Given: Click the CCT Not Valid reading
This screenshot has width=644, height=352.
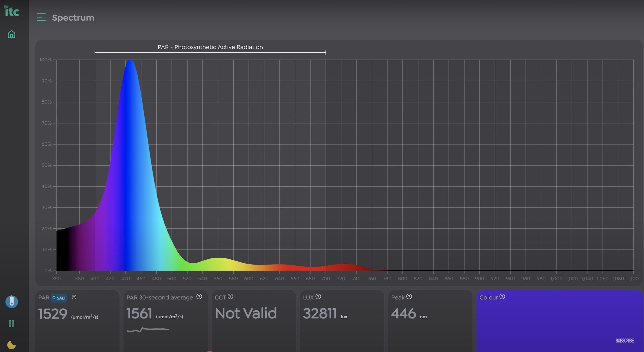Looking at the screenshot, I should (x=246, y=314).
